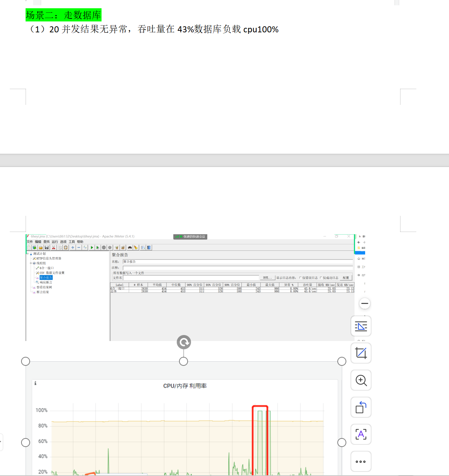Select 测试计划 in the JMeter tree
Image resolution: width=449 pixels, height=476 pixels.
pos(39,254)
